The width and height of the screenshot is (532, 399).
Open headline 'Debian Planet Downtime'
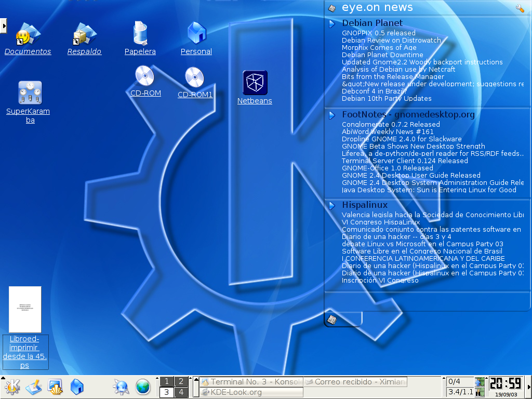382,55
